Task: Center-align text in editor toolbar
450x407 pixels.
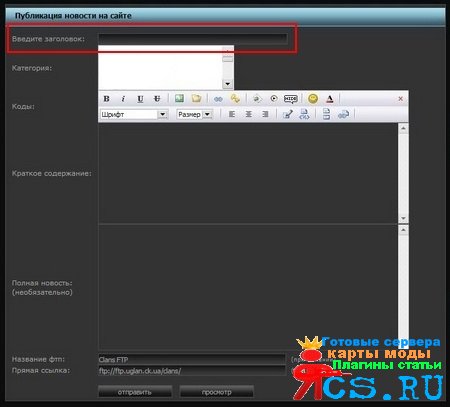Action: (249, 114)
